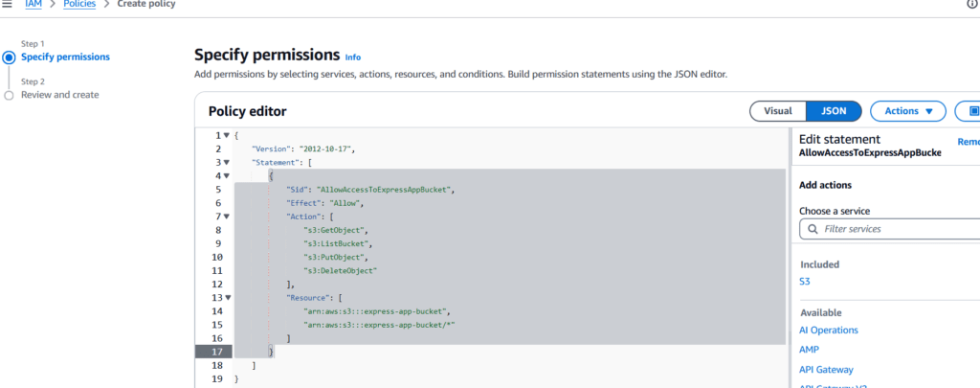Click the Remove link in Edit statement
The image size is (980, 388).
pyautogui.click(x=969, y=142)
